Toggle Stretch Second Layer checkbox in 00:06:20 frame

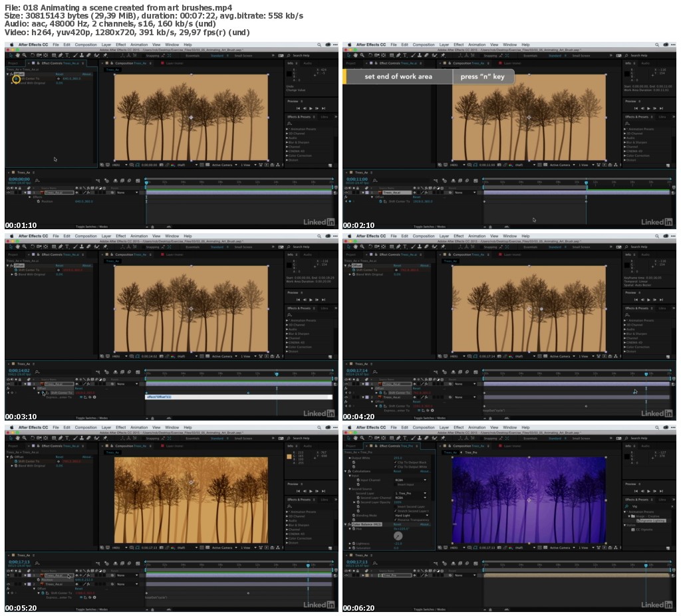tap(395, 511)
